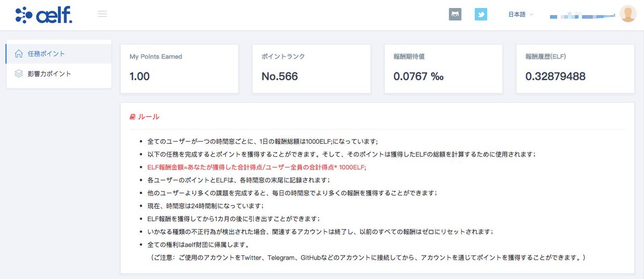Image resolution: width=644 pixels, height=279 pixels.
Task: Click the ご注意 note about Twitter, Telegram, GitHub
Action: point(368,258)
